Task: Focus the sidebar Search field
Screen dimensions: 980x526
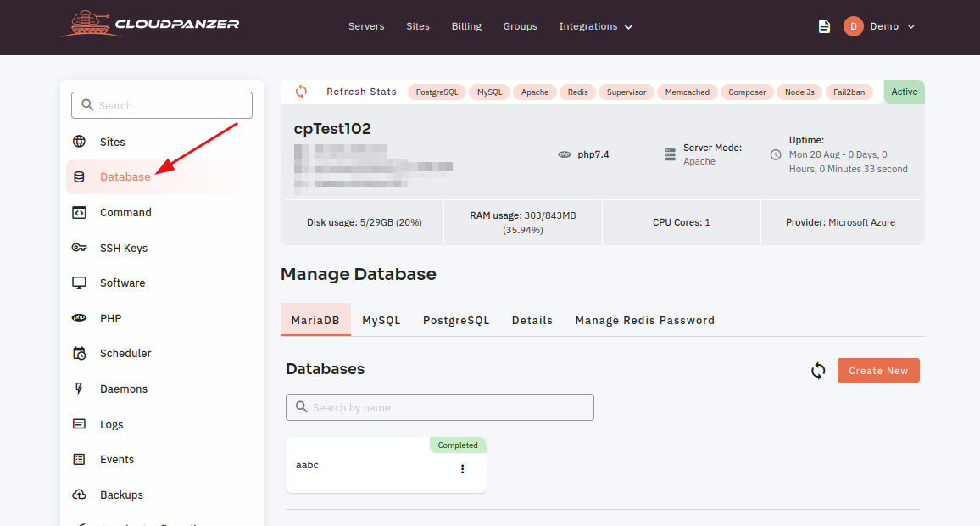Action: pos(162,105)
